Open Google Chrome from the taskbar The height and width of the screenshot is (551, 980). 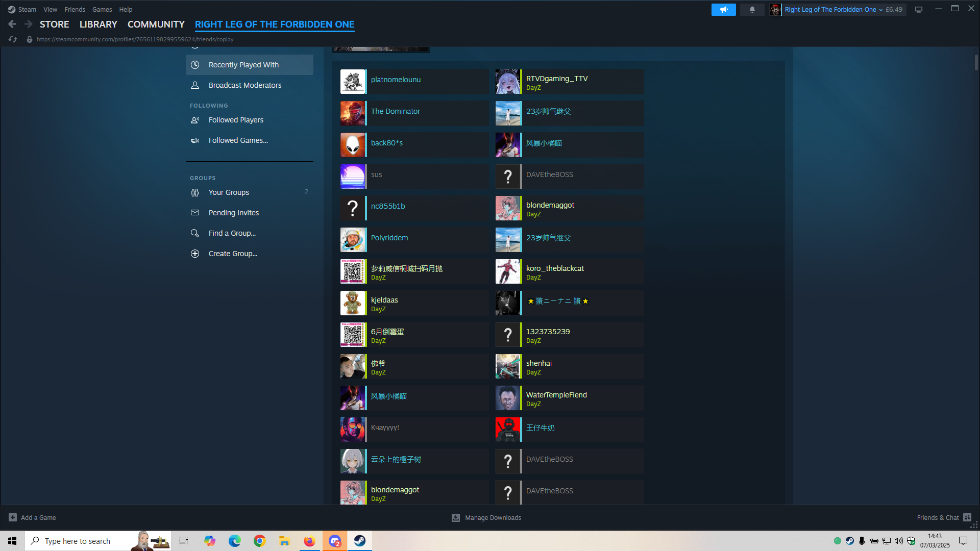pos(260,541)
